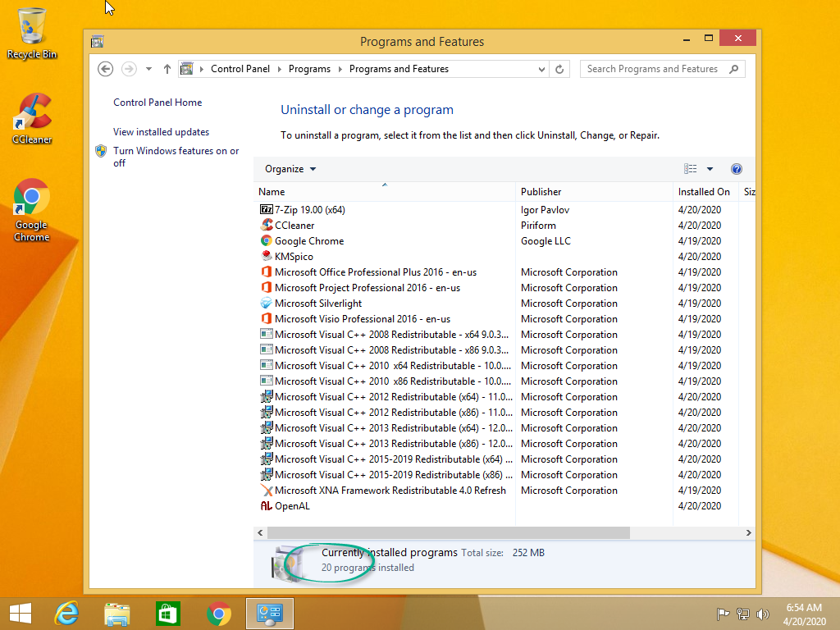This screenshot has height=630, width=840.
Task: Click the scroll left arrow
Action: pyautogui.click(x=260, y=533)
